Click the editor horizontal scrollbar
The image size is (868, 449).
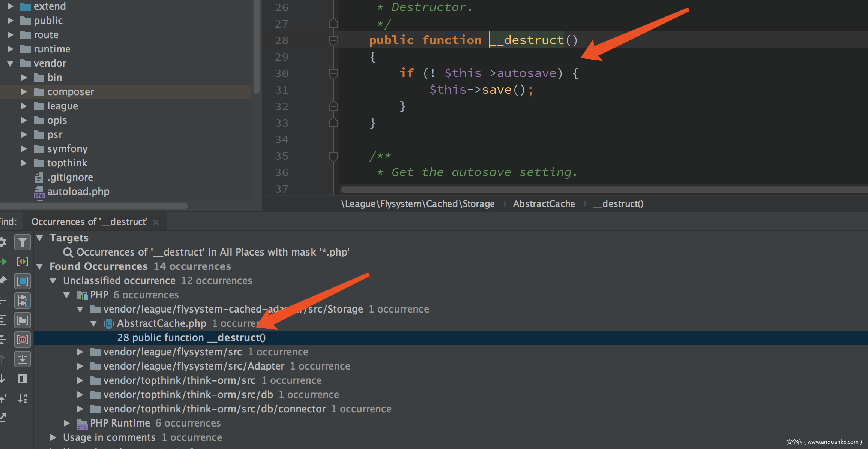point(600,190)
